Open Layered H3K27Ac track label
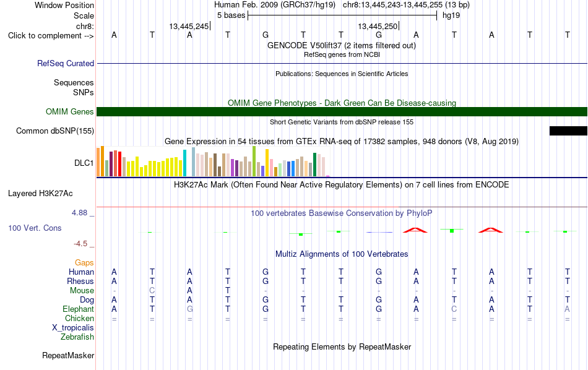 click(x=40, y=194)
